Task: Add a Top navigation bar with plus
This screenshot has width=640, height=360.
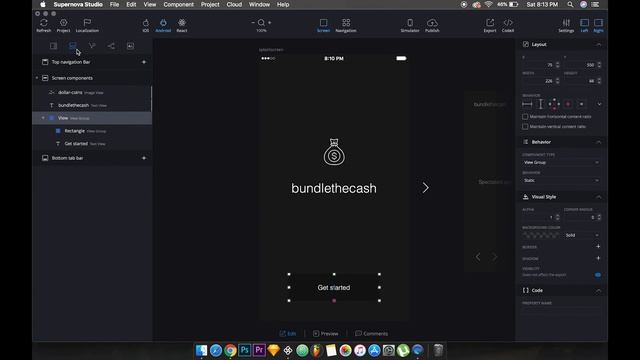Action: [144, 62]
